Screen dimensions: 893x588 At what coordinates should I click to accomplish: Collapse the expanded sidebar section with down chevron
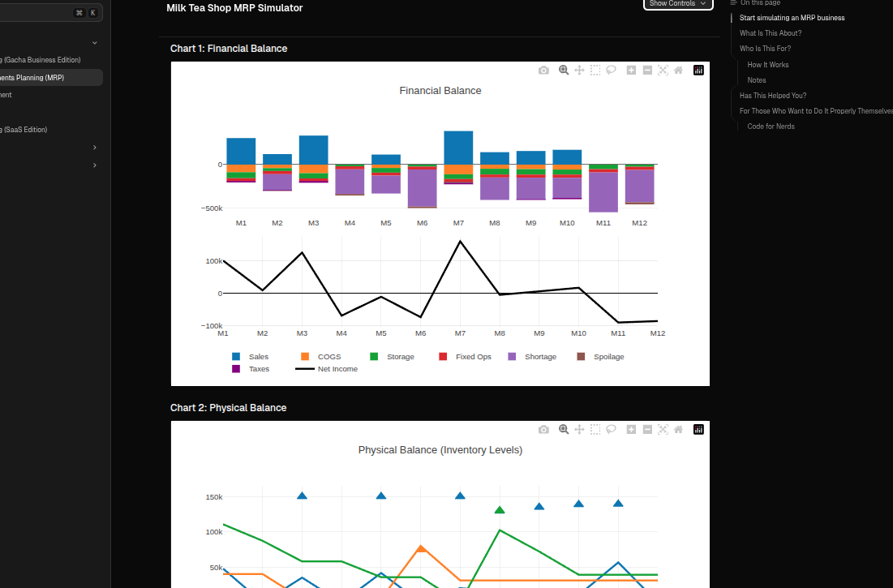click(95, 43)
